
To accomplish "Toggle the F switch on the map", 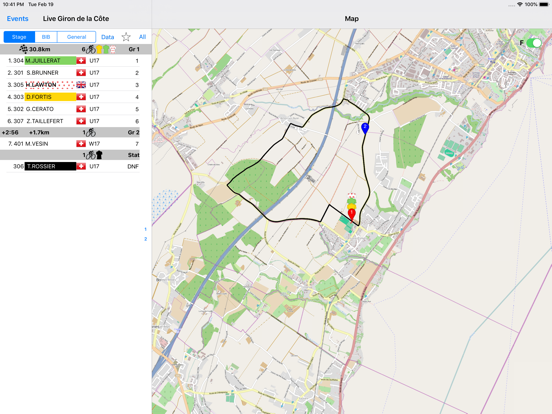I will [534, 43].
